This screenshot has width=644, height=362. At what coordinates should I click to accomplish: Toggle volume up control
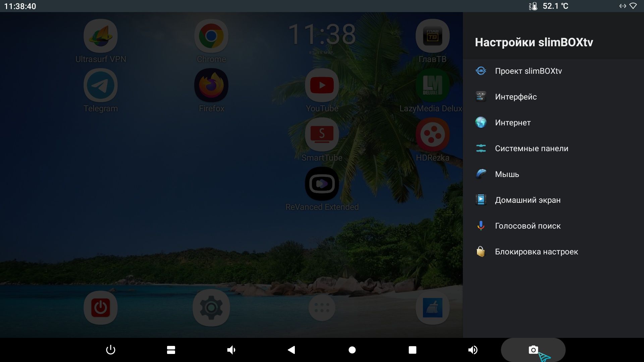(x=472, y=350)
